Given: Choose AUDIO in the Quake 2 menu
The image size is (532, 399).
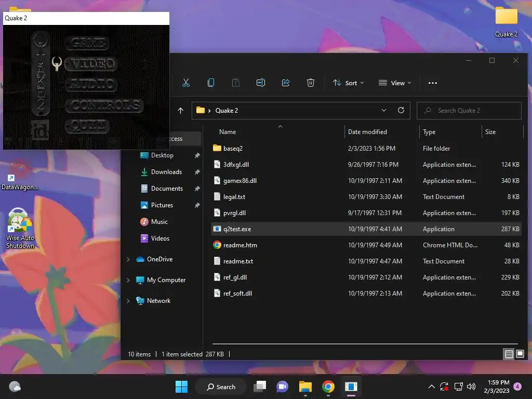Looking at the screenshot, I should click(91, 85).
